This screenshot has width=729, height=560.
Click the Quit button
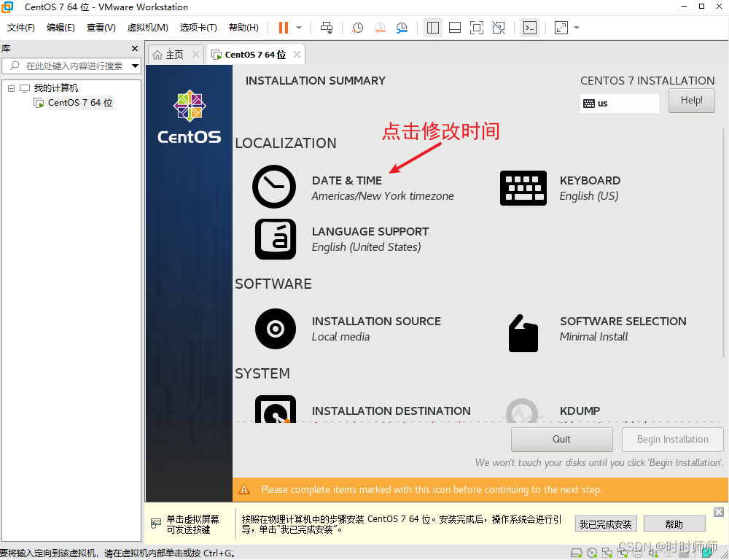point(561,440)
